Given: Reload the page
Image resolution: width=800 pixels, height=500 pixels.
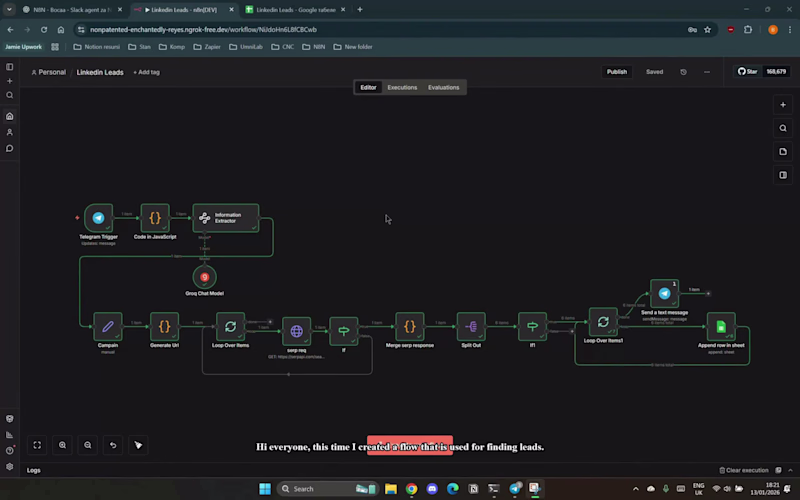Looking at the screenshot, I should pyautogui.click(x=44, y=30).
